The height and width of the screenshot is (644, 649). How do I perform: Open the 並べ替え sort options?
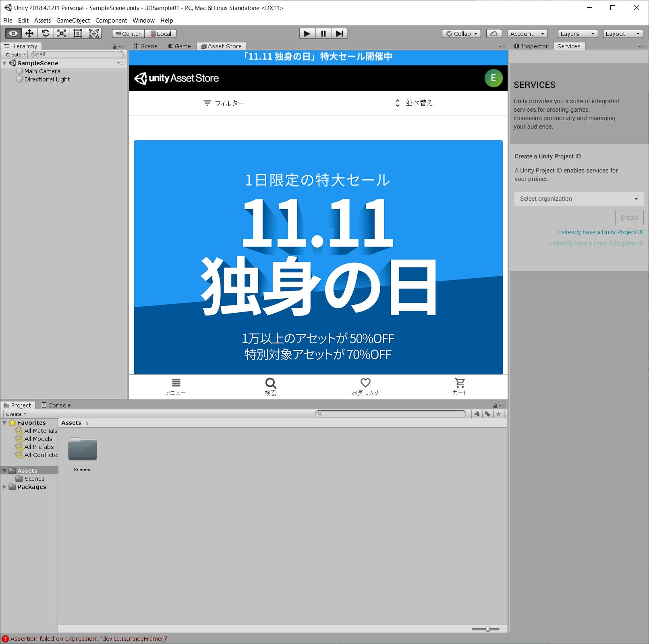[x=413, y=103]
